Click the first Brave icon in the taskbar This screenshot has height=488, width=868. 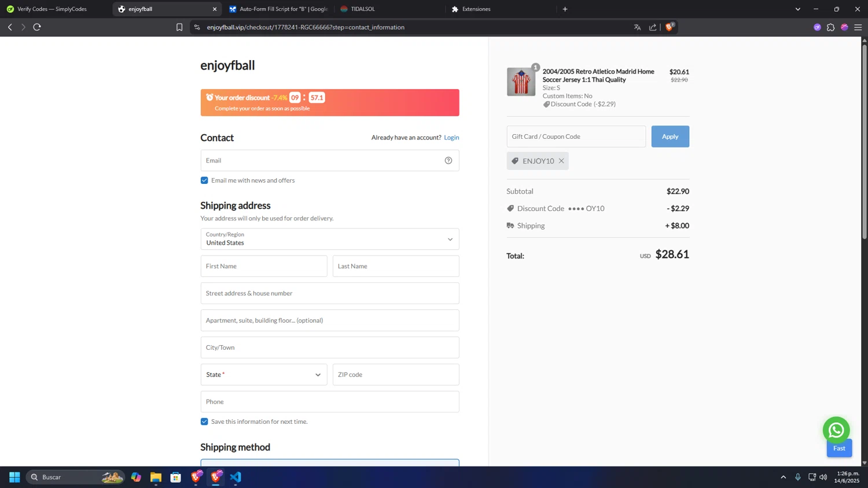coord(196,477)
